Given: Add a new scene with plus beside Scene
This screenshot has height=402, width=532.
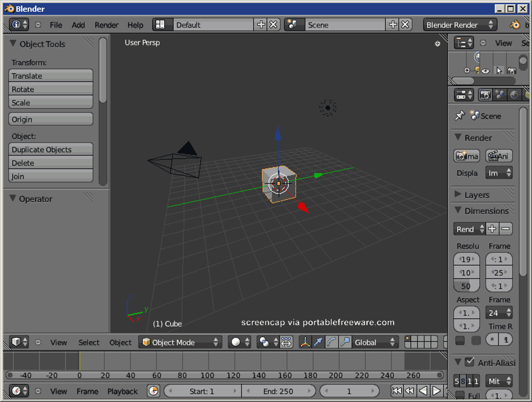Looking at the screenshot, I should [x=393, y=24].
